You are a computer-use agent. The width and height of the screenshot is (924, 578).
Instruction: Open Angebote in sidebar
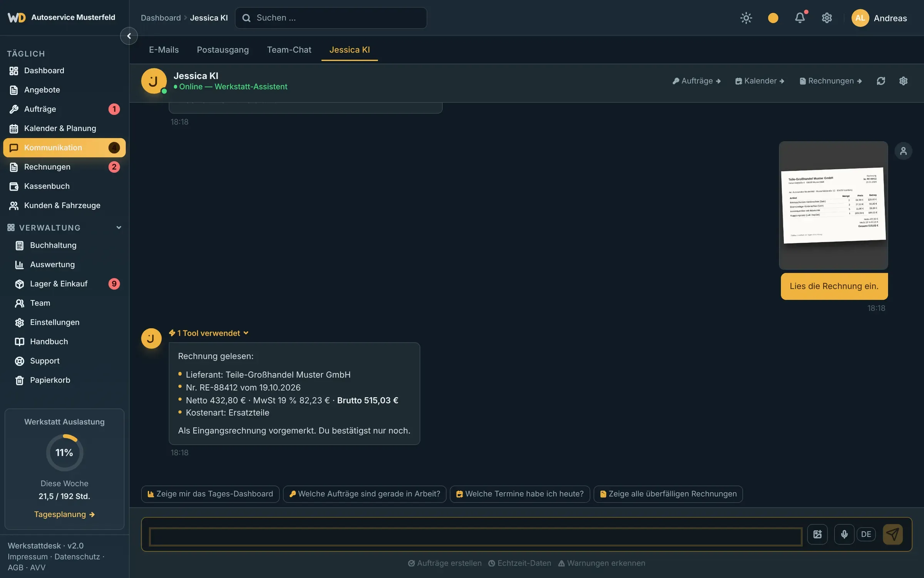[x=64, y=90]
